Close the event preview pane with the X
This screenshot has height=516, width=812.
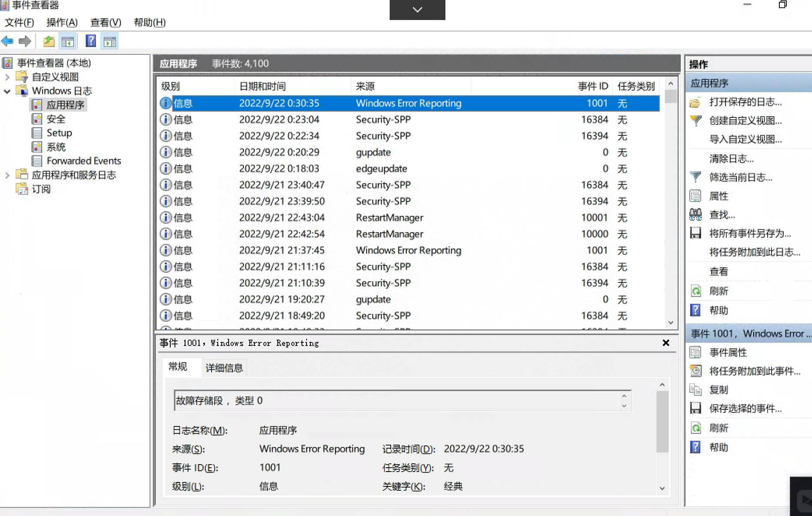click(666, 343)
